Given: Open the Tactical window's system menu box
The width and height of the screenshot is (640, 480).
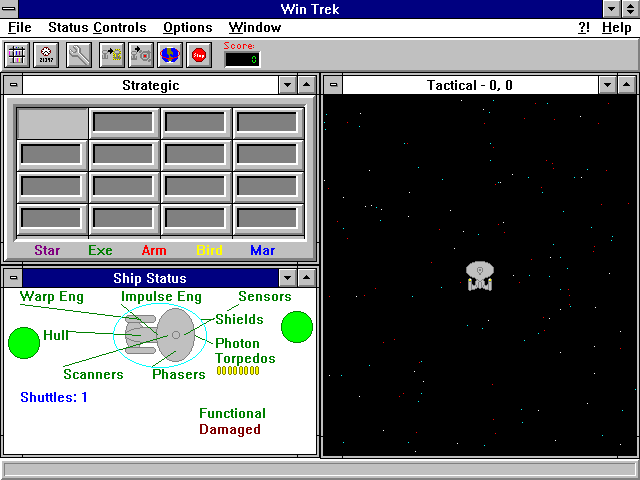Looking at the screenshot, I should pyautogui.click(x=333, y=85).
